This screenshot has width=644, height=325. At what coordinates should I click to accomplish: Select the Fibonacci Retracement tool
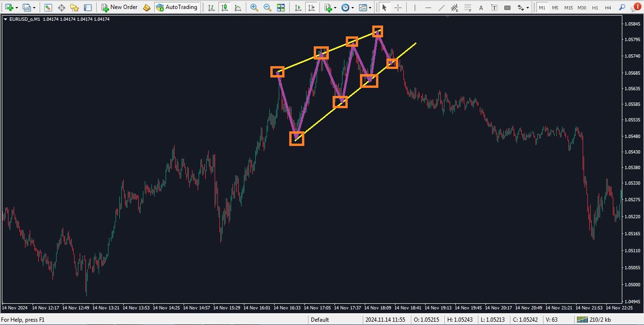click(x=468, y=8)
